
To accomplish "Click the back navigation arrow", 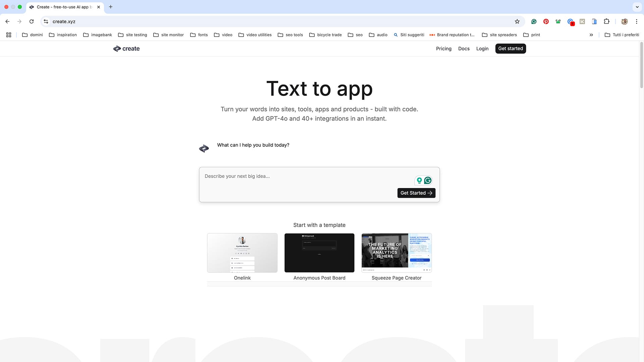I will coord(7,21).
